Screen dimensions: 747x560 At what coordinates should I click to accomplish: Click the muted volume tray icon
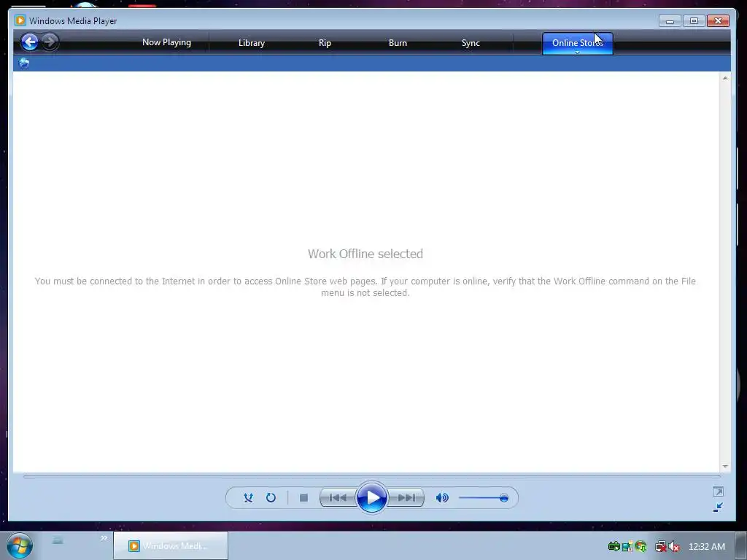coord(673,546)
